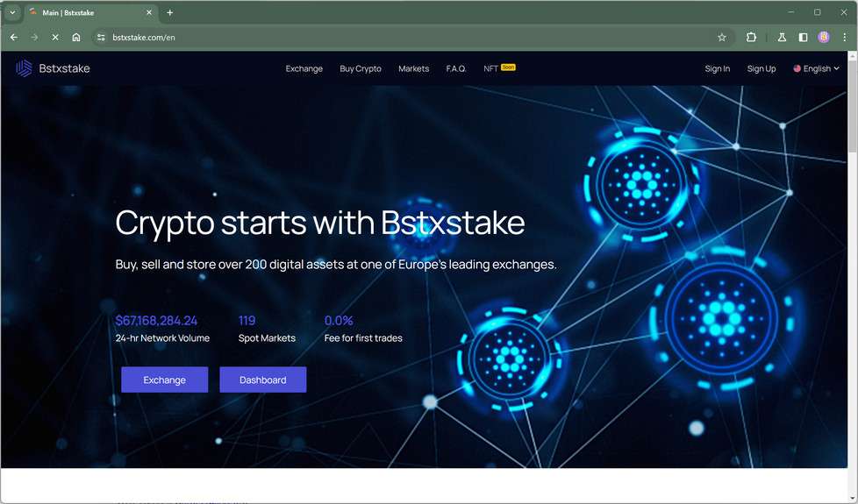858x504 pixels.
Task: Open the browser extensions puzzle icon
Action: (x=751, y=37)
